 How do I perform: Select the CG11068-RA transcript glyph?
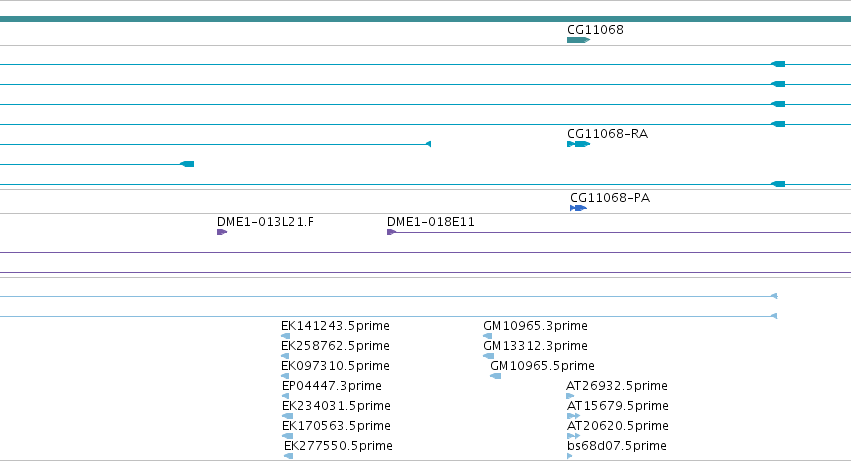578,144
